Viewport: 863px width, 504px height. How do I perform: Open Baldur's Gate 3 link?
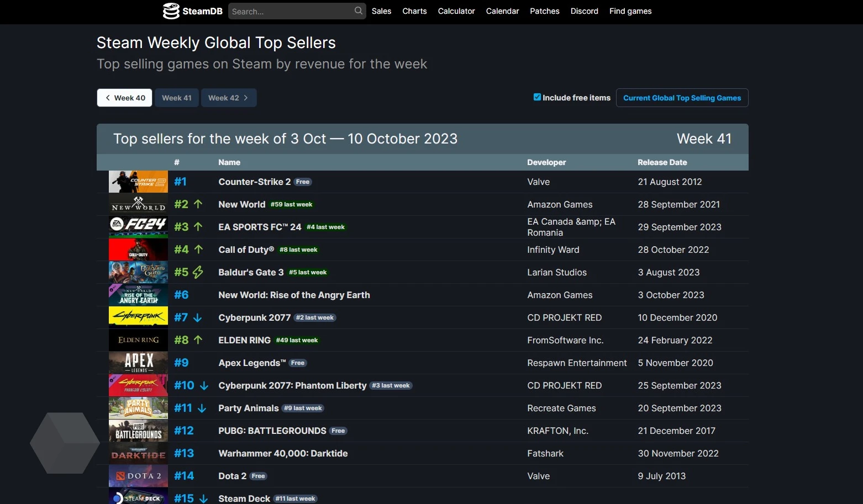[251, 272]
